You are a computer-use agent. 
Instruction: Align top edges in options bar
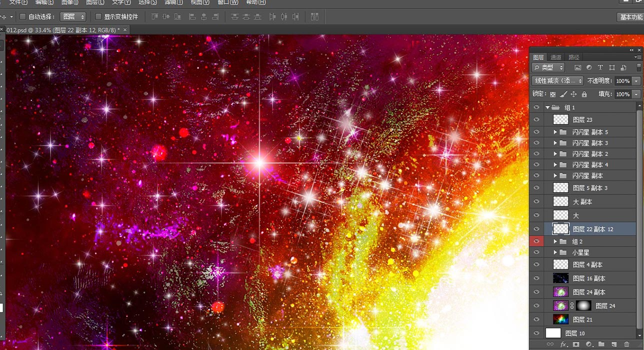tap(155, 16)
